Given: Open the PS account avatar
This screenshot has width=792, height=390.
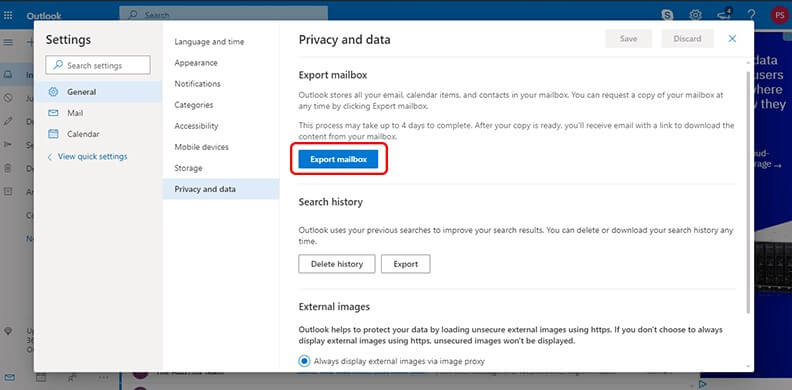Looking at the screenshot, I should [779, 15].
